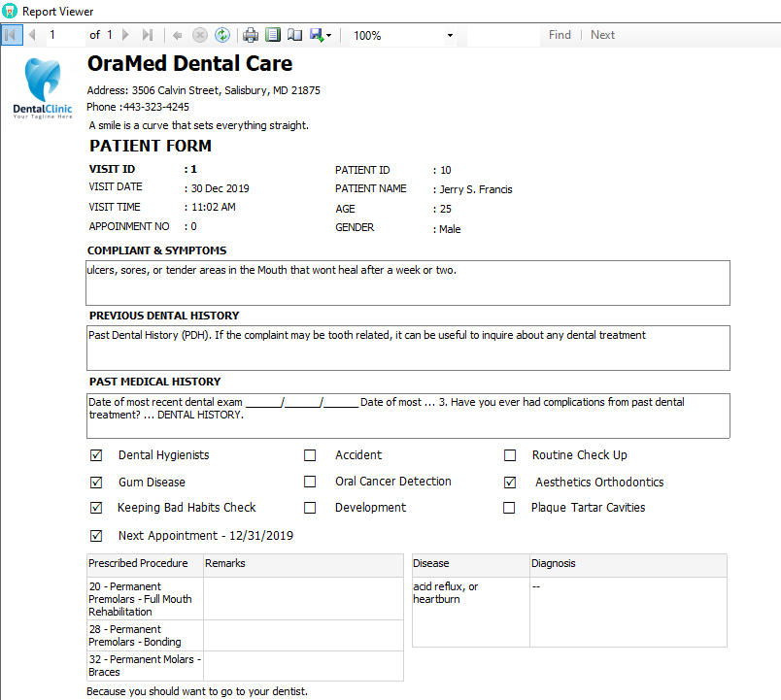This screenshot has height=700, width=781.
Task: Click the previous page arrow
Action: coord(31,35)
